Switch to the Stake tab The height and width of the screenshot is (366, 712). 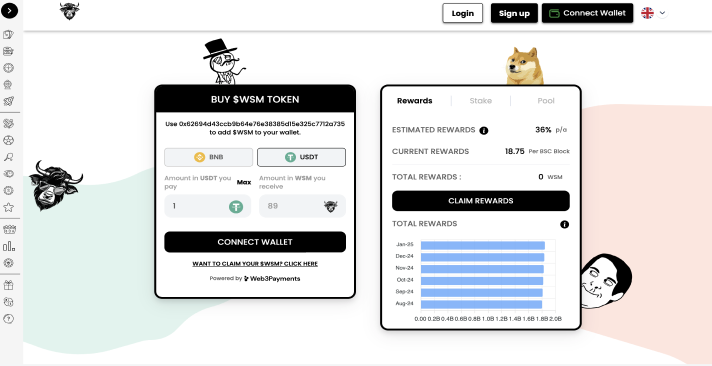coord(480,101)
